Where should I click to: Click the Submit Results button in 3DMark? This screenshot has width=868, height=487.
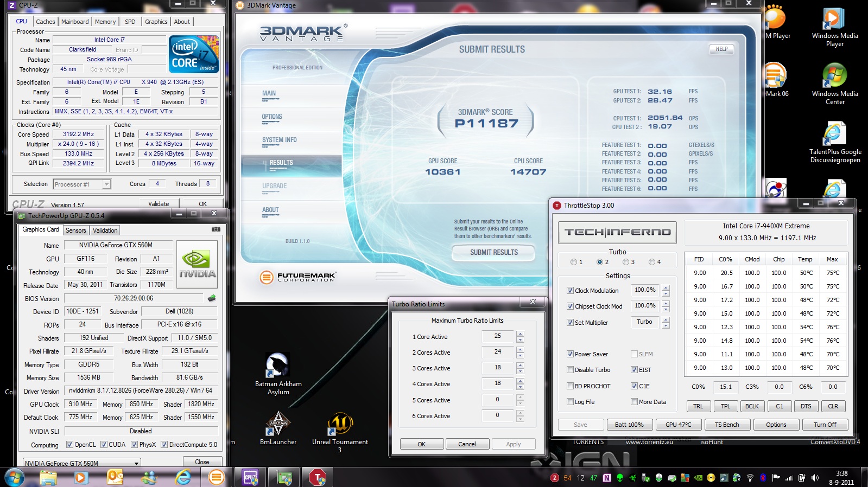tap(493, 252)
